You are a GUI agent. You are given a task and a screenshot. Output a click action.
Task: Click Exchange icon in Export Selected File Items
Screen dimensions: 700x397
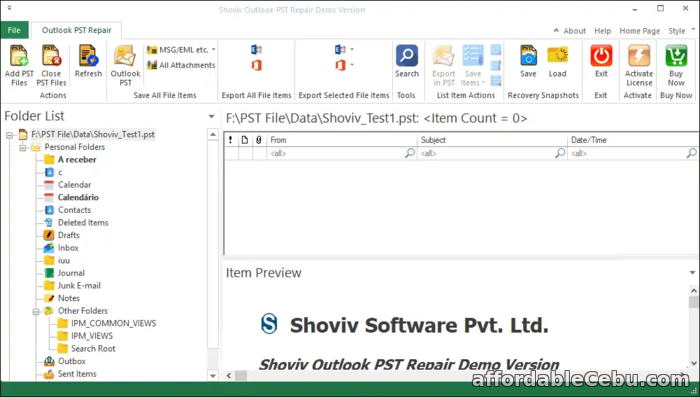[x=340, y=50]
